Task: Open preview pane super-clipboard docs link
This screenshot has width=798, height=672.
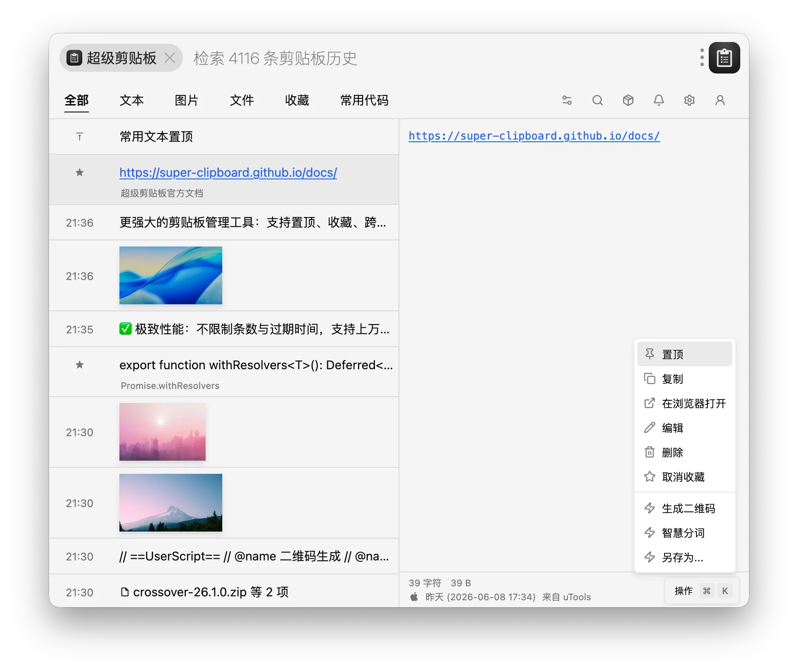Action: pos(534,136)
